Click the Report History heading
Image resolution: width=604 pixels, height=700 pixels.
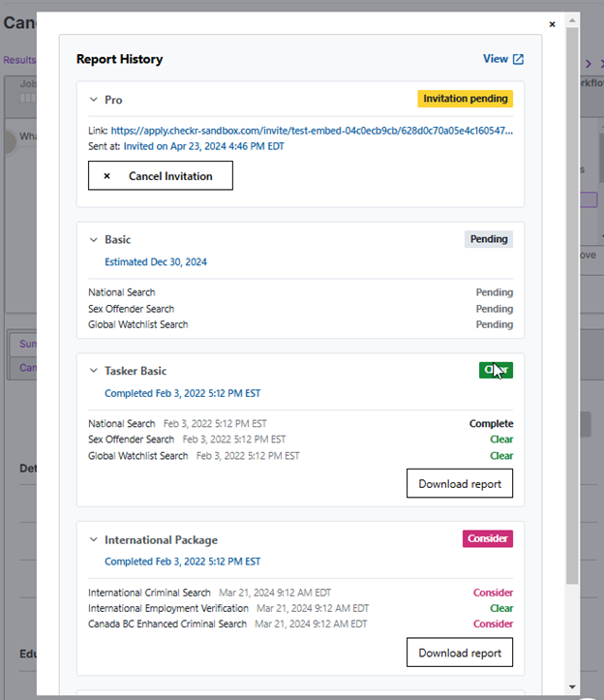click(120, 59)
